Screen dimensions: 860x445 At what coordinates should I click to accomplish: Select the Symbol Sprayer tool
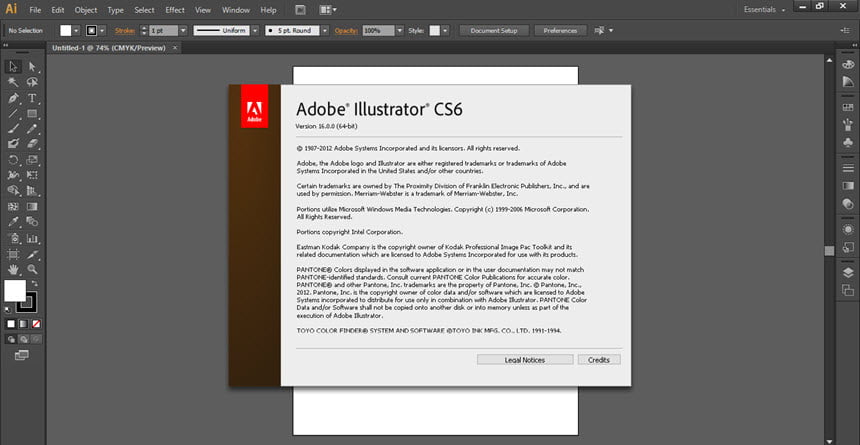tap(13, 238)
